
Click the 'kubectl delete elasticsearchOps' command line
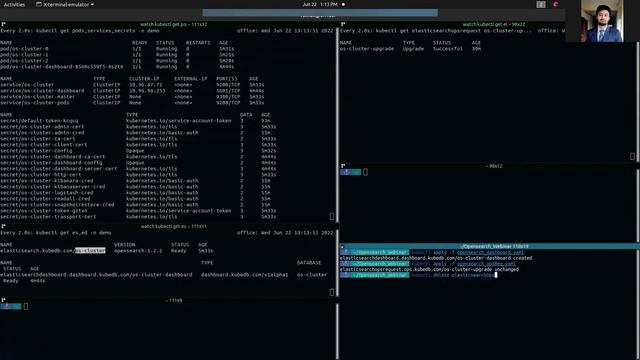452,275
